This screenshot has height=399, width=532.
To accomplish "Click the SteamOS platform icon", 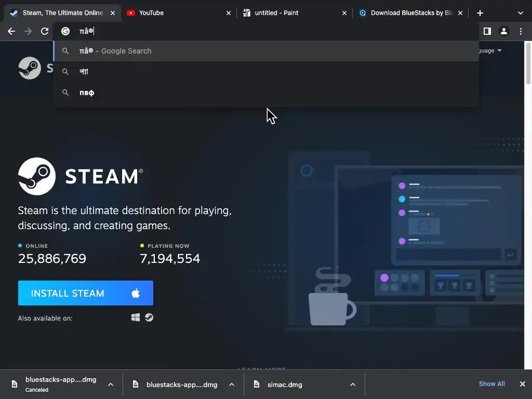I will click(x=149, y=317).
